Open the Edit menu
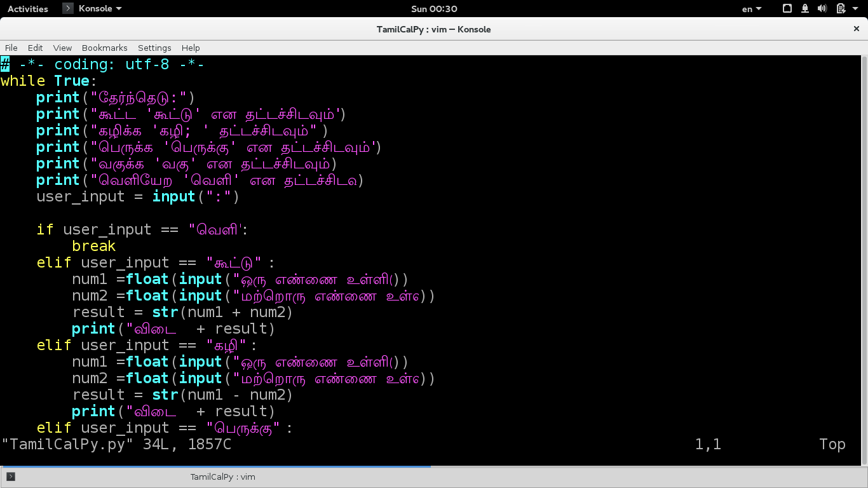This screenshot has width=868, height=488. 35,48
